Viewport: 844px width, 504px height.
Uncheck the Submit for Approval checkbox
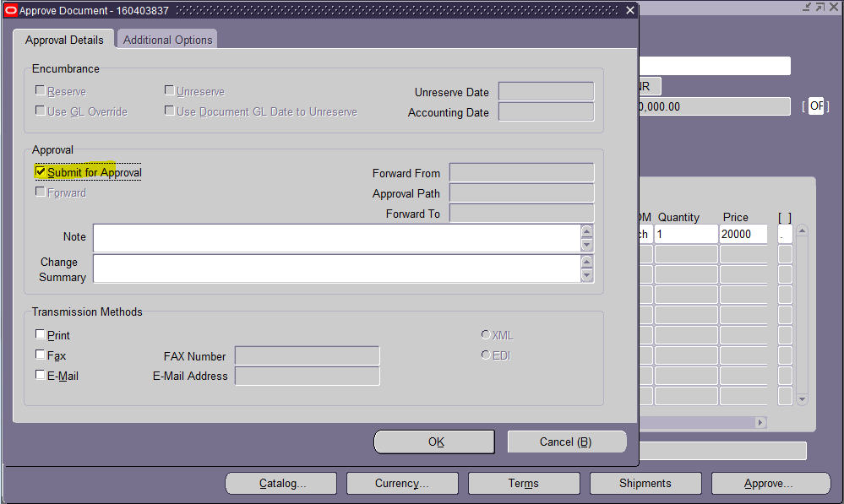pos(40,171)
